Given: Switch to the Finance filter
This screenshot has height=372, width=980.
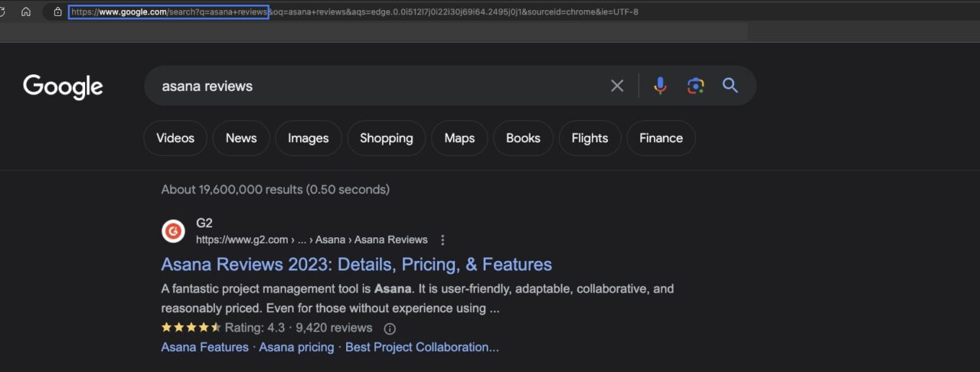Looking at the screenshot, I should click(661, 139).
